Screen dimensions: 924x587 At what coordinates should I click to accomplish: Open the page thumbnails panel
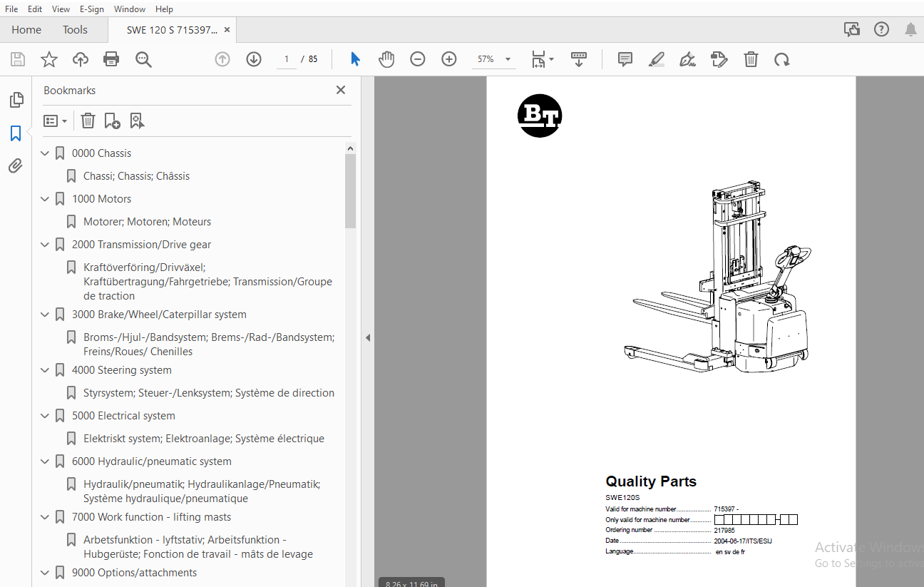[x=16, y=100]
